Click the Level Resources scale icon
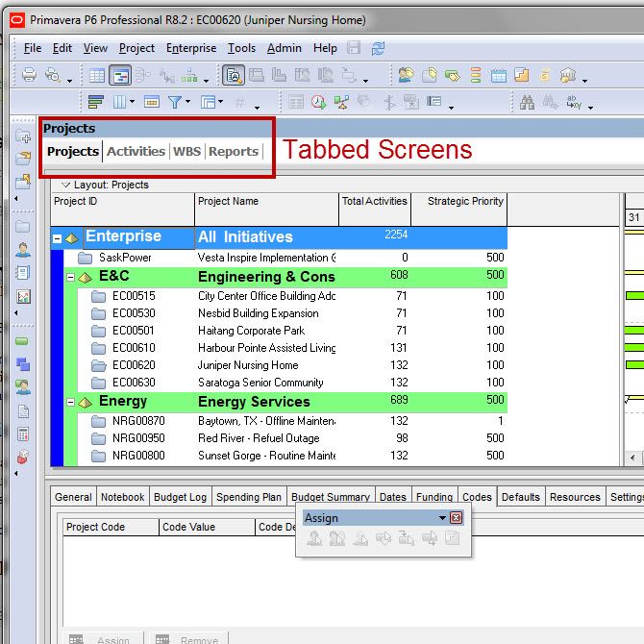 pos(342,102)
